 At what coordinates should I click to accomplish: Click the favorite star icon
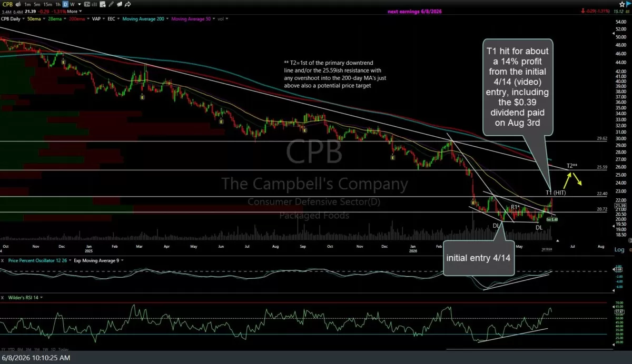tap(622, 4)
